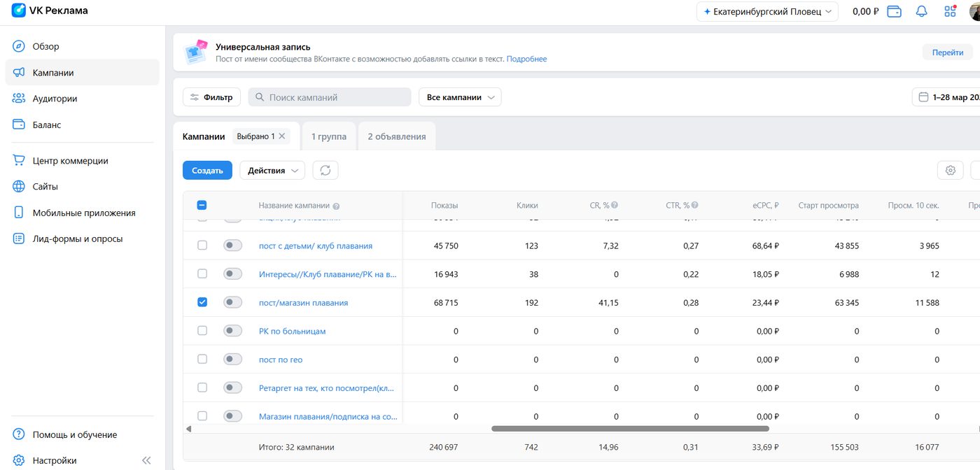Image resolution: width=980 pixels, height=470 pixels.
Task: Open Баланс wallet icon in sidebar
Action: pyautogui.click(x=19, y=124)
